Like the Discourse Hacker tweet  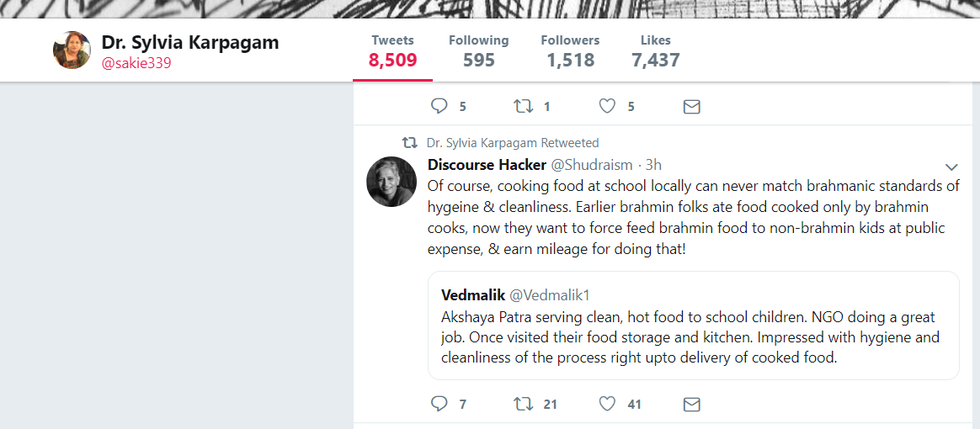[607, 404]
